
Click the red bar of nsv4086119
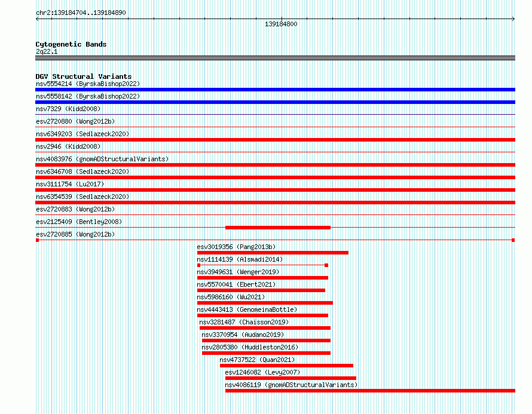tap(370, 391)
